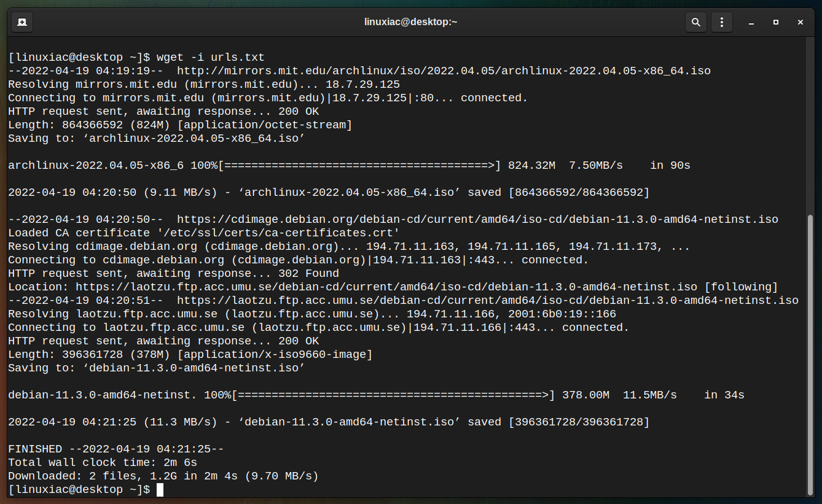Click the terminal vertical scrollbar
Image resolution: width=822 pixels, height=504 pixels.
tap(810, 354)
